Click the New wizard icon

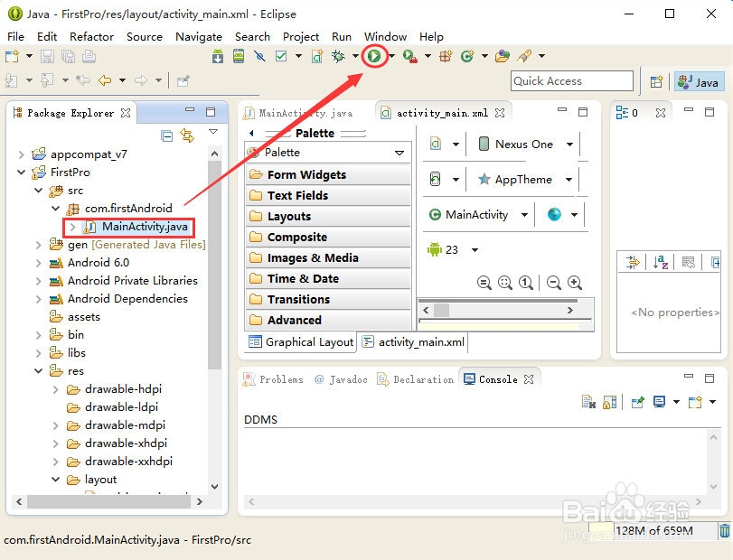tap(12, 57)
